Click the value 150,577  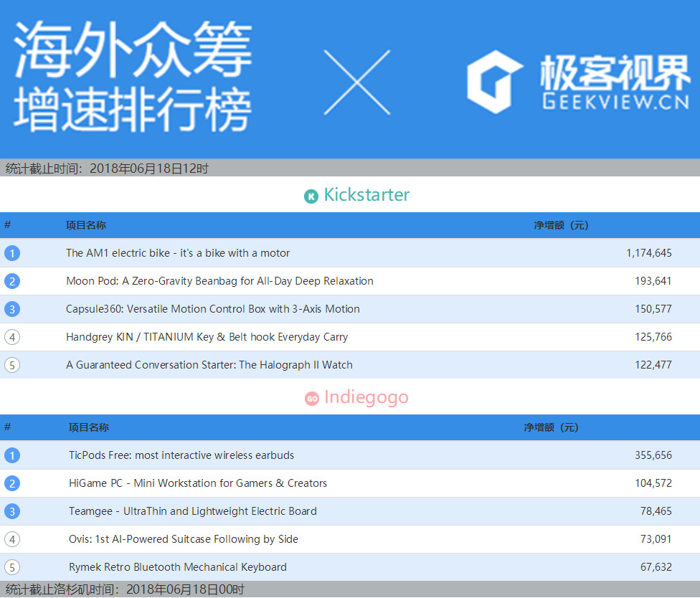(x=653, y=309)
